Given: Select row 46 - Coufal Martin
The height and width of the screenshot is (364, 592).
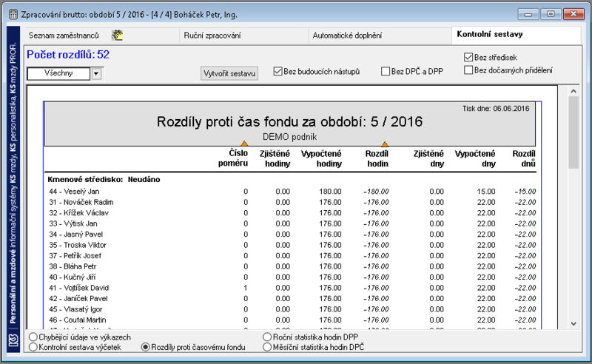Looking at the screenshot, I should click(x=292, y=320).
